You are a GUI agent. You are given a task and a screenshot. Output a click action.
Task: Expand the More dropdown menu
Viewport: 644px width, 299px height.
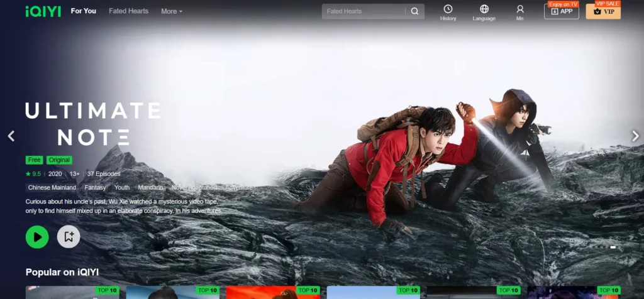pos(172,11)
